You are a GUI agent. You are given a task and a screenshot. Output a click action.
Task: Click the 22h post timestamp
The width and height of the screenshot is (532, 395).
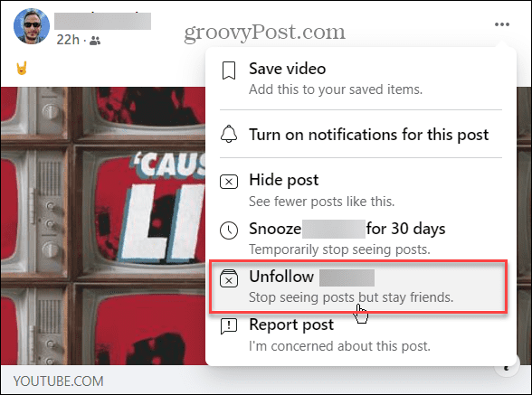[68, 40]
